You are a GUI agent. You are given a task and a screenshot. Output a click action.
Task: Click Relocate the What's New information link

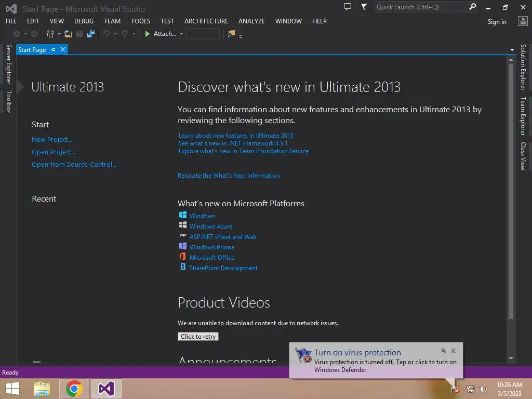tap(229, 176)
